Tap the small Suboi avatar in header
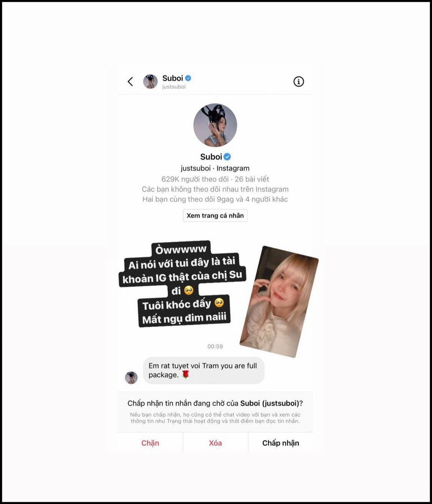This screenshot has width=432, height=504. (x=150, y=81)
